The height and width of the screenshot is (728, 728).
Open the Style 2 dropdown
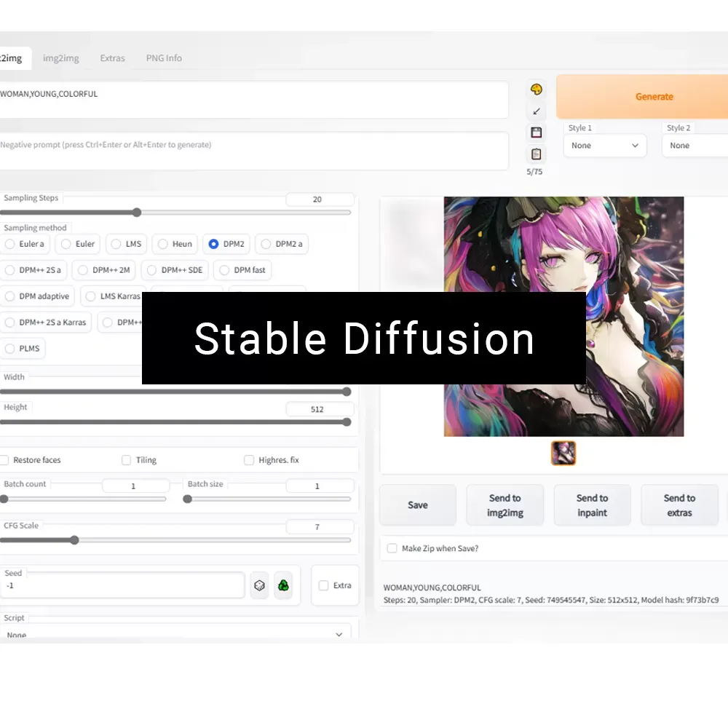(x=699, y=146)
